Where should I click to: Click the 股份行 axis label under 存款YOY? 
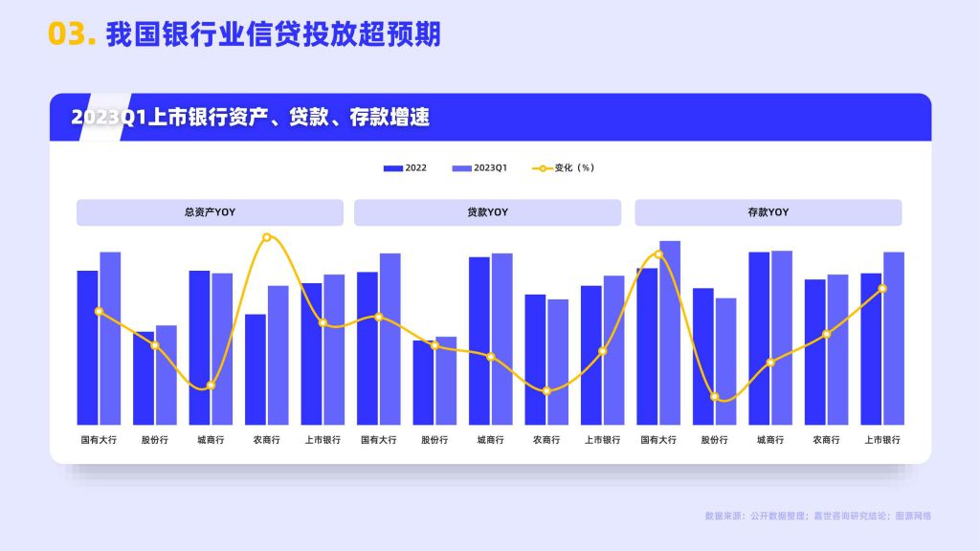pos(714,440)
